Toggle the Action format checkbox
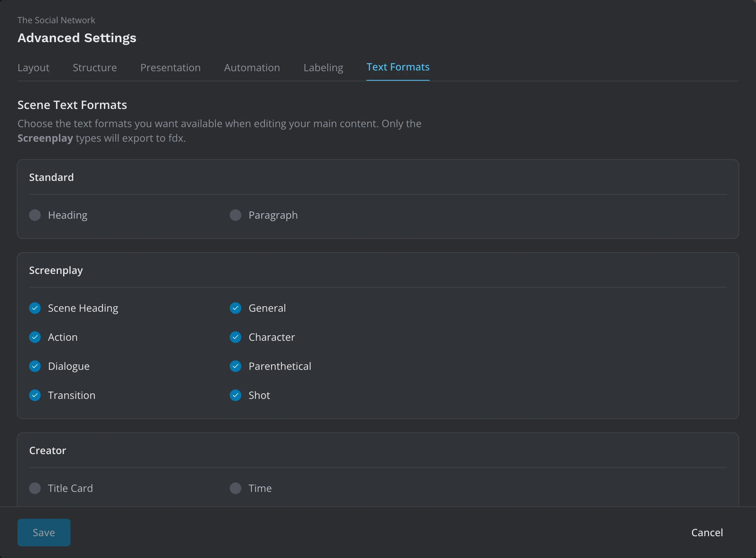Screen dimensions: 756x558 pos(35,337)
